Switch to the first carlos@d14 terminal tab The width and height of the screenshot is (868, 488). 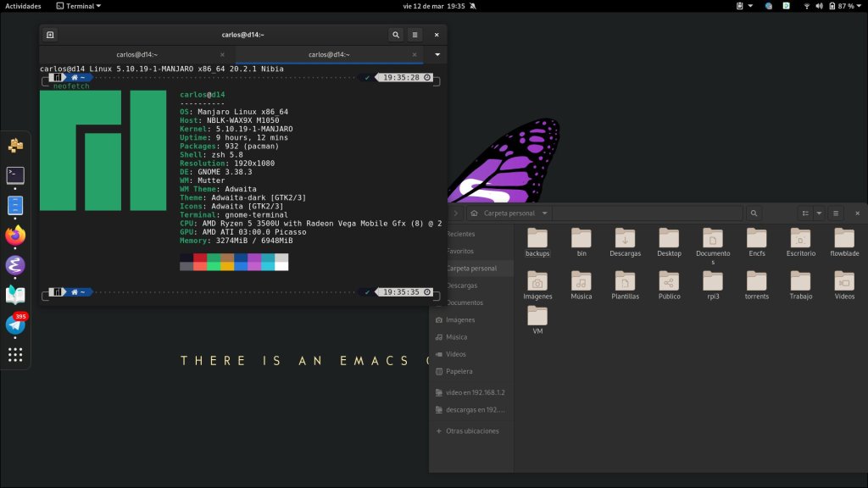click(136, 54)
